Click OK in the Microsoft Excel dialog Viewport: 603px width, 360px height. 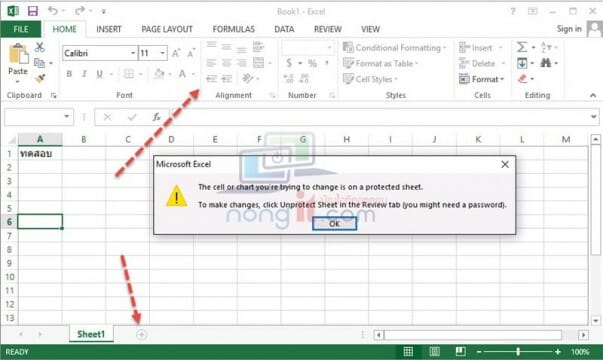click(x=334, y=223)
